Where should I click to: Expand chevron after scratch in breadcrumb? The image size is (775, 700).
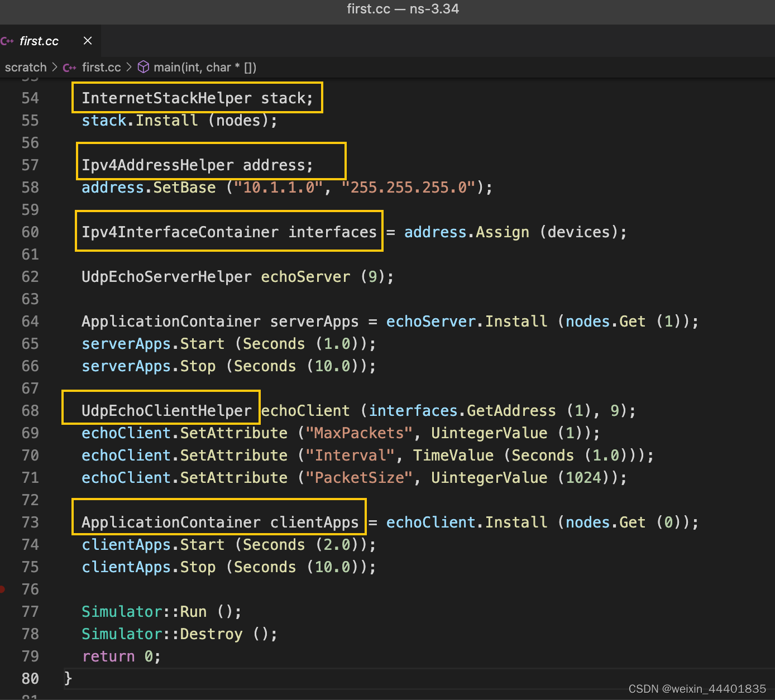(55, 67)
